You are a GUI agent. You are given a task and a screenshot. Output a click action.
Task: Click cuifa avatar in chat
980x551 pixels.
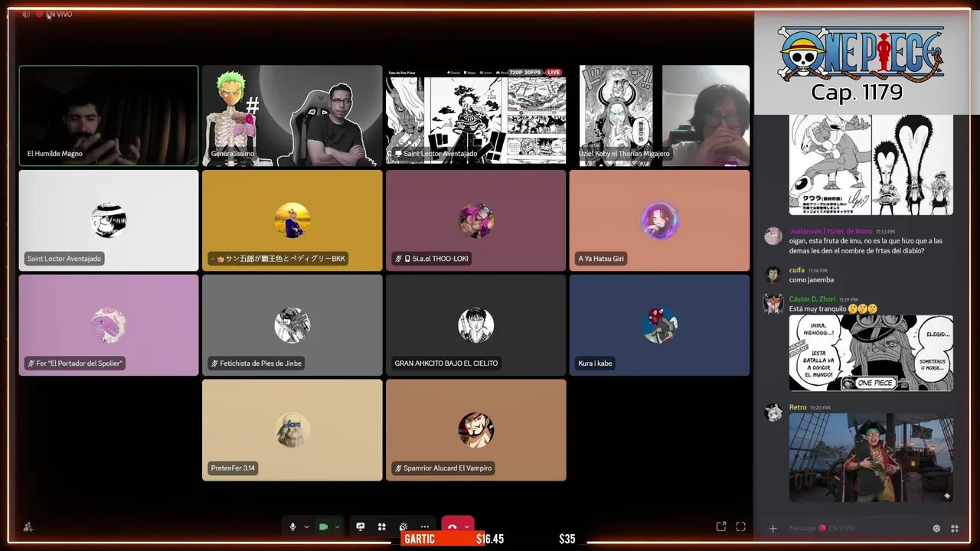(773, 275)
